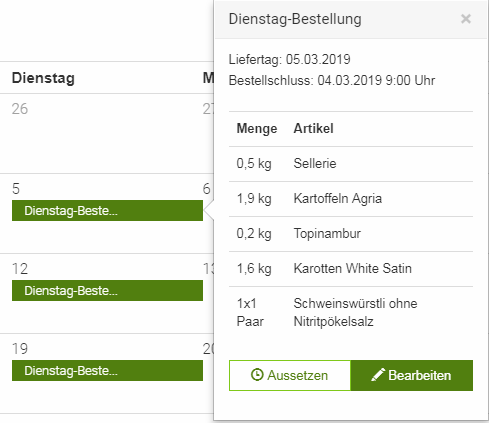Open the Dienstag-Bestellung event on day 19
The width and height of the screenshot is (489, 423).
[107, 371]
